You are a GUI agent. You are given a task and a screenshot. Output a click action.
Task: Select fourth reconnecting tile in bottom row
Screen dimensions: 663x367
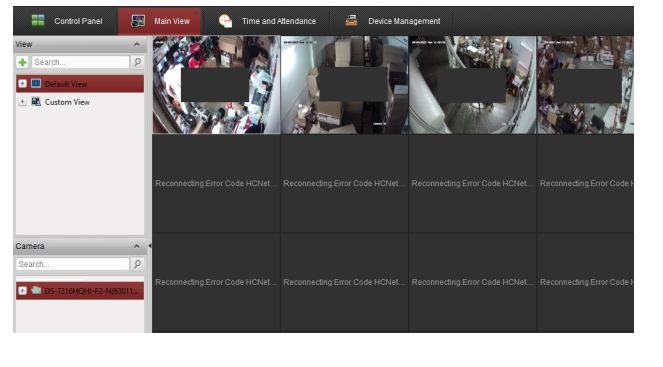point(586,282)
